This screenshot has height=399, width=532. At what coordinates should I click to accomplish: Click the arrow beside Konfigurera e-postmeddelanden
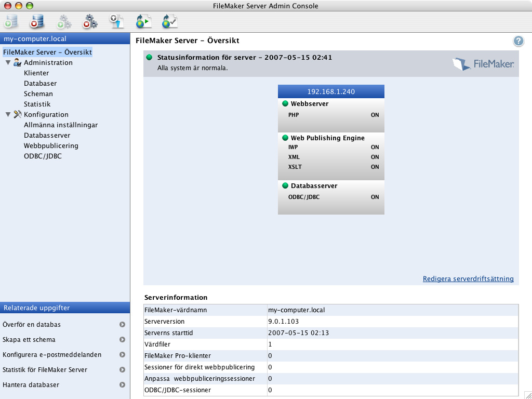tap(122, 354)
